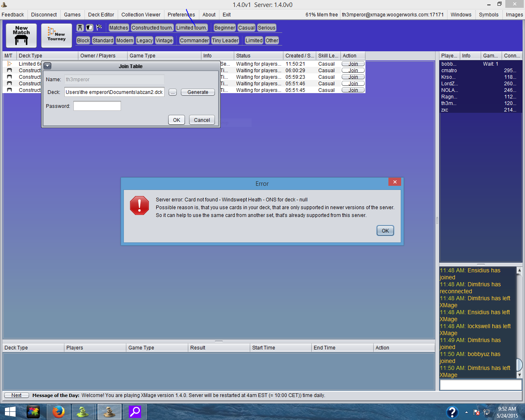Toggle the finished games filter (checkered flag)
Screen dimensions: 525x420
99,27
